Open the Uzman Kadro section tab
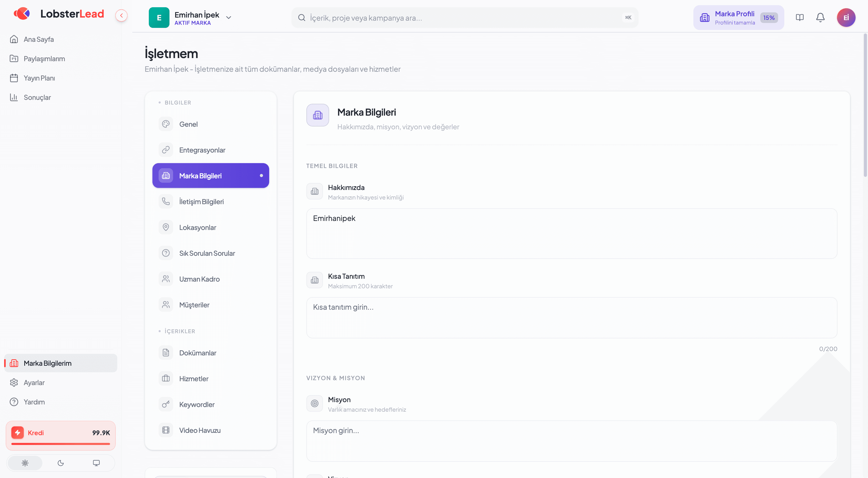 click(211, 279)
